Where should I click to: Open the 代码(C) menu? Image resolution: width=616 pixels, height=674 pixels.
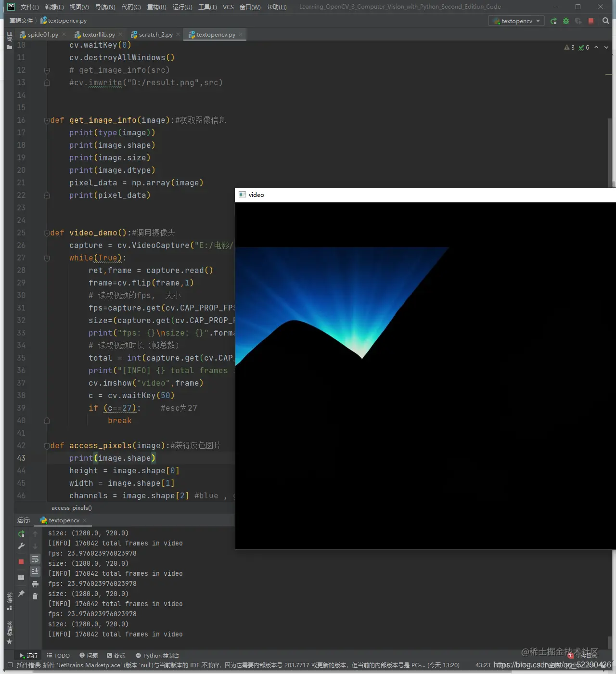point(131,7)
